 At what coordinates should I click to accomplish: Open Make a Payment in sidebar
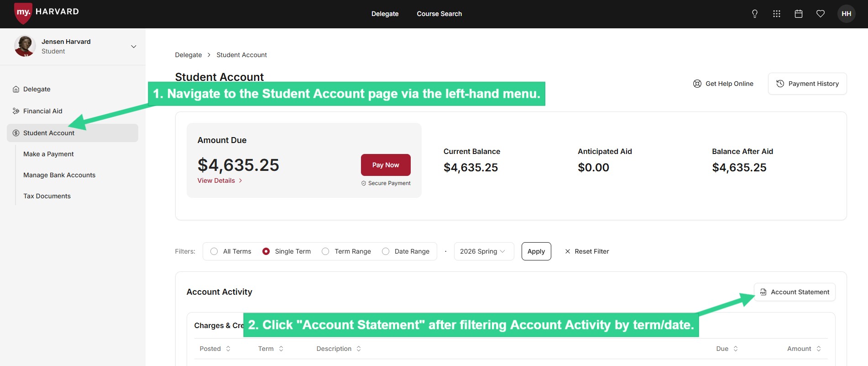[48, 154]
